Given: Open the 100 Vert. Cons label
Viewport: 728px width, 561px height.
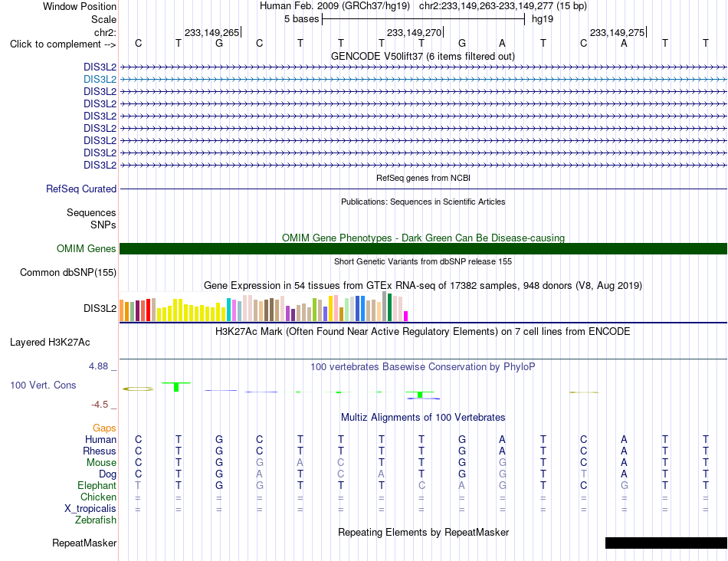Looking at the screenshot, I should click(43, 385).
